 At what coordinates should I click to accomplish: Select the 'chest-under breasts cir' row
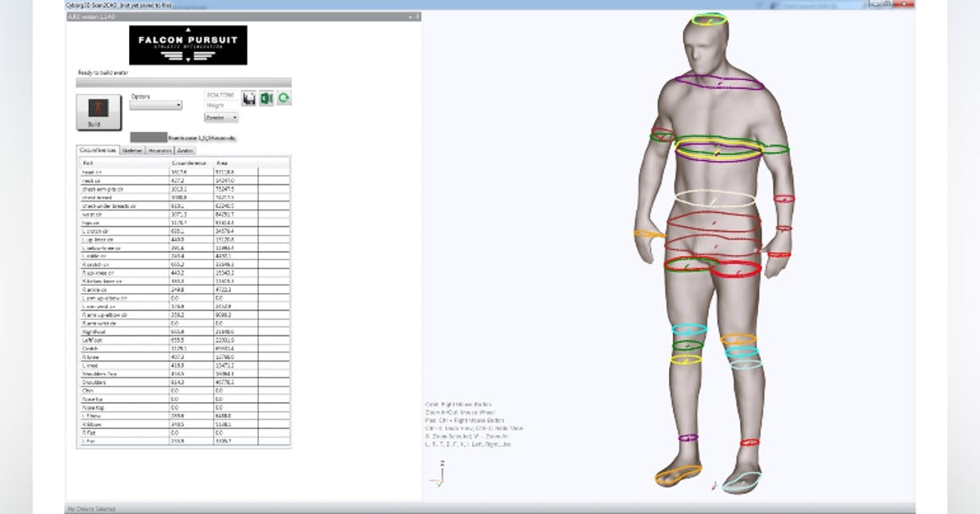tap(184, 206)
